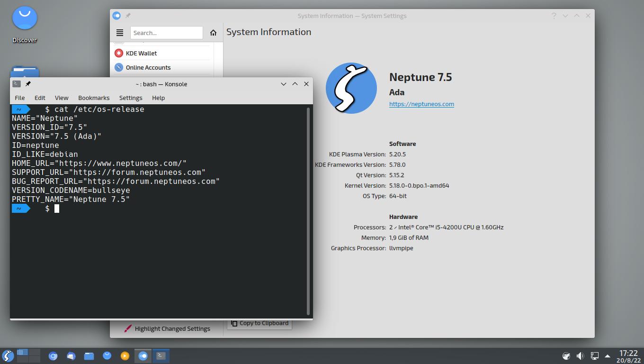Click Memory value 1,9 GiB of RAM
644x364 pixels.
click(409, 237)
